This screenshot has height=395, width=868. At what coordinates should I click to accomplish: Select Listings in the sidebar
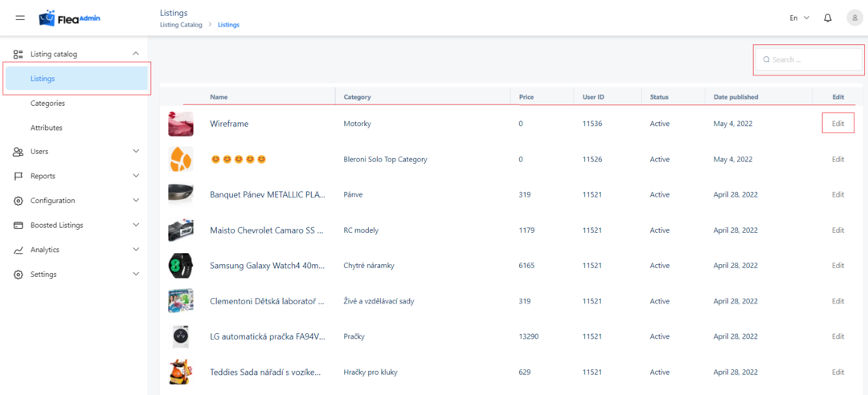point(43,79)
